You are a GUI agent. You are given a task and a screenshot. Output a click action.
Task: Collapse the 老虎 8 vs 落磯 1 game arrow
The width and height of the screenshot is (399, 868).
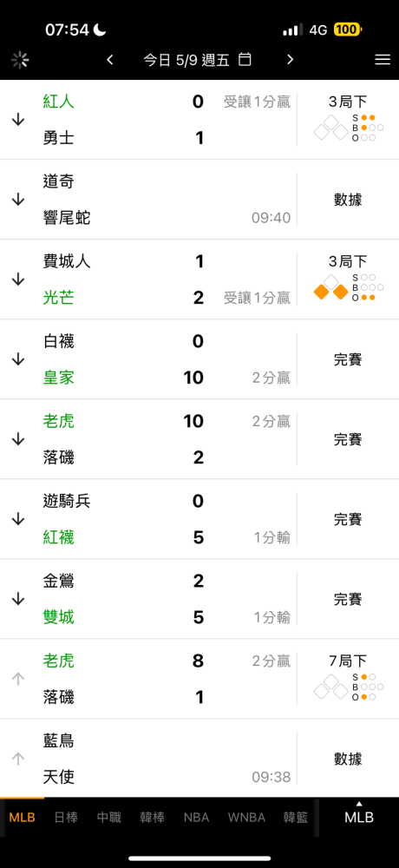(x=18, y=679)
